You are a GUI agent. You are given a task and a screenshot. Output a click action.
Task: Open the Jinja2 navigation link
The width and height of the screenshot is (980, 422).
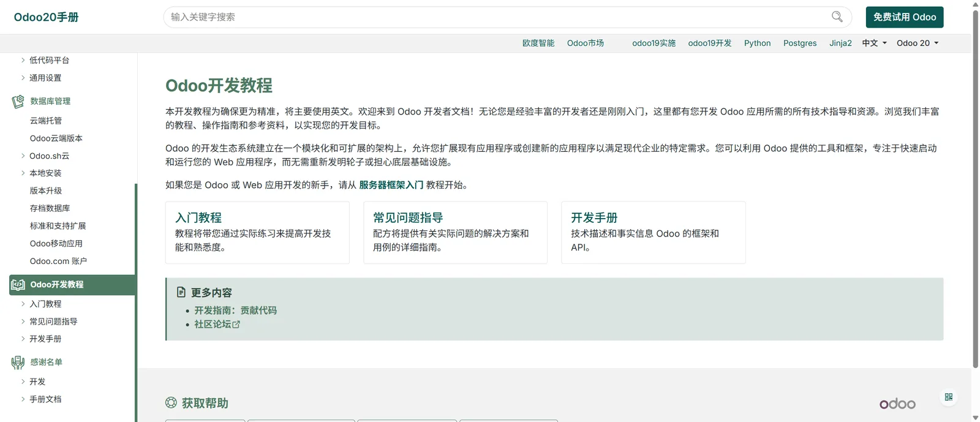pyautogui.click(x=840, y=43)
